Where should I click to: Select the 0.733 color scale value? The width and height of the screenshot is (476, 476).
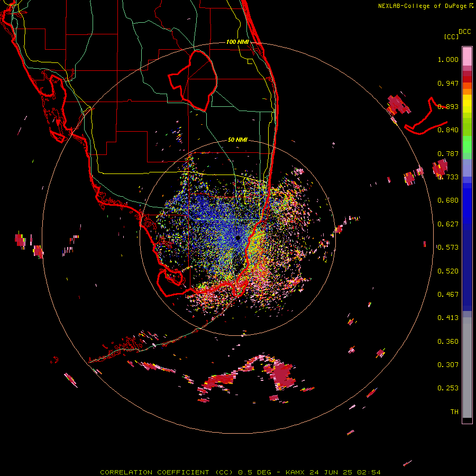point(448,177)
